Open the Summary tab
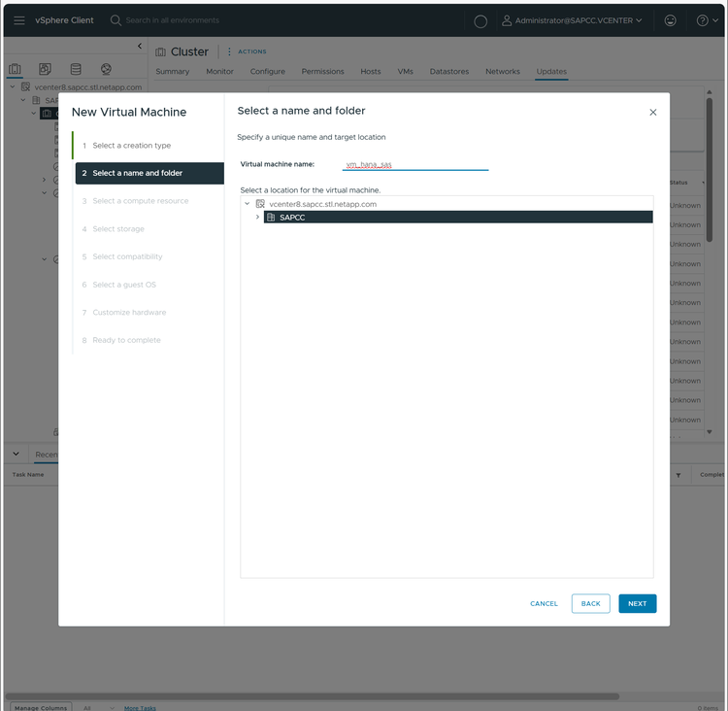728x711 pixels. click(x=172, y=72)
